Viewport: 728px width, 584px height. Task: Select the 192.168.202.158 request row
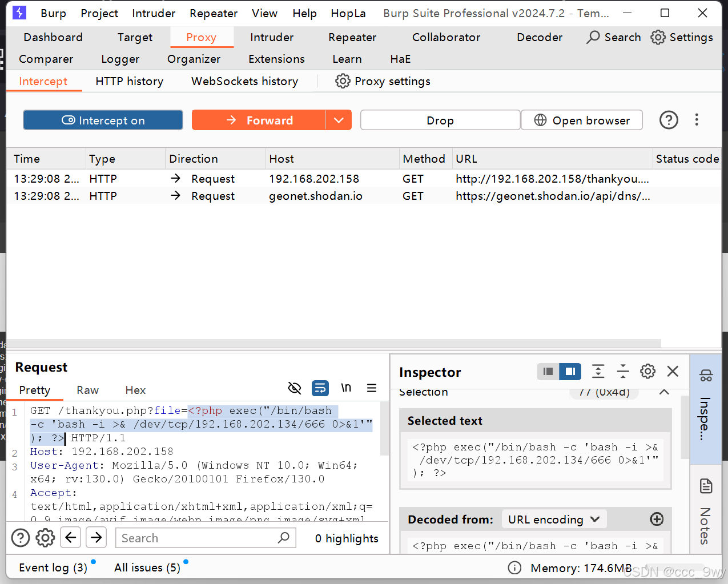363,179
